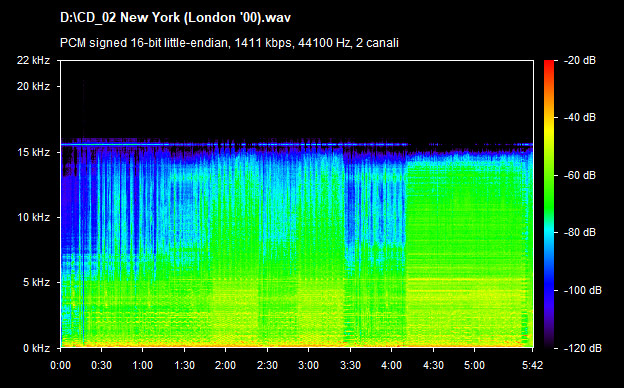Click the 0 kHz frequency axis label
Screen dimensions: 624x388
[36, 348]
